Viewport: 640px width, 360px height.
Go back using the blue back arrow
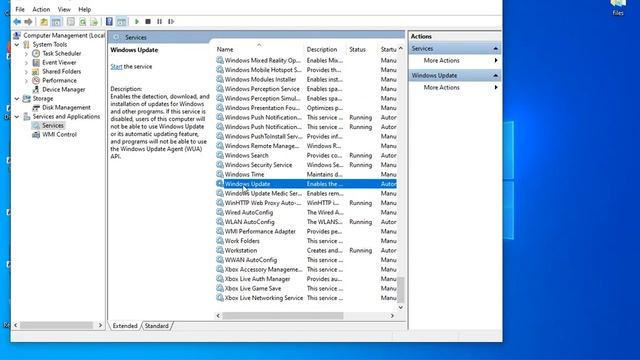pos(17,22)
